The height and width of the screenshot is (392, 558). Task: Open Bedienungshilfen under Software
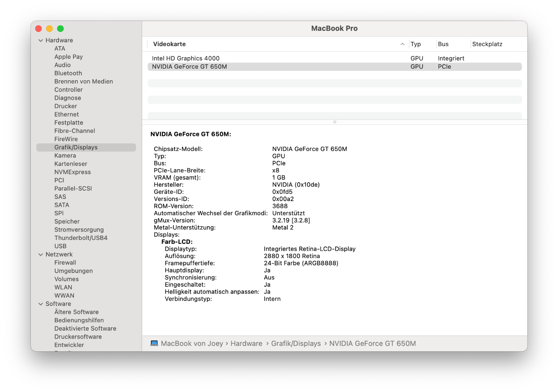[79, 320]
